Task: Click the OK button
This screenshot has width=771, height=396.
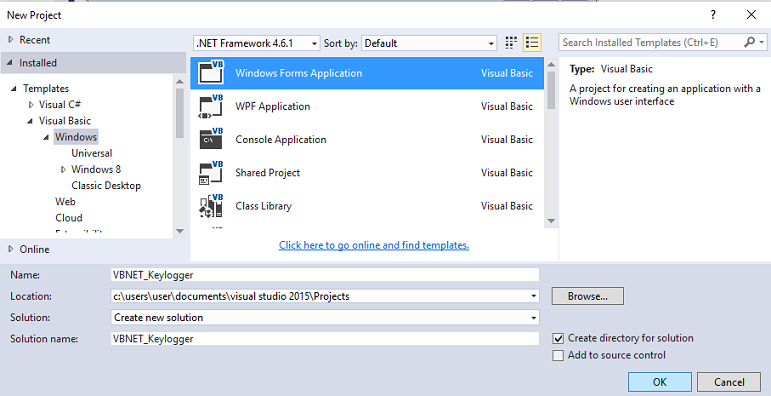Action: tap(660, 382)
